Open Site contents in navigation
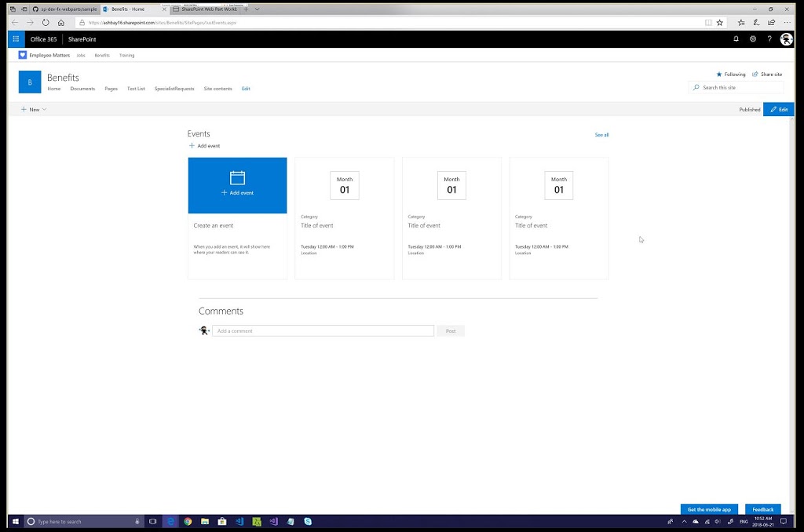 click(x=218, y=89)
